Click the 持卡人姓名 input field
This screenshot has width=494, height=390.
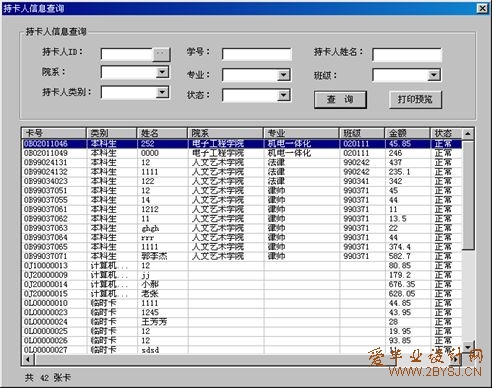(407, 55)
